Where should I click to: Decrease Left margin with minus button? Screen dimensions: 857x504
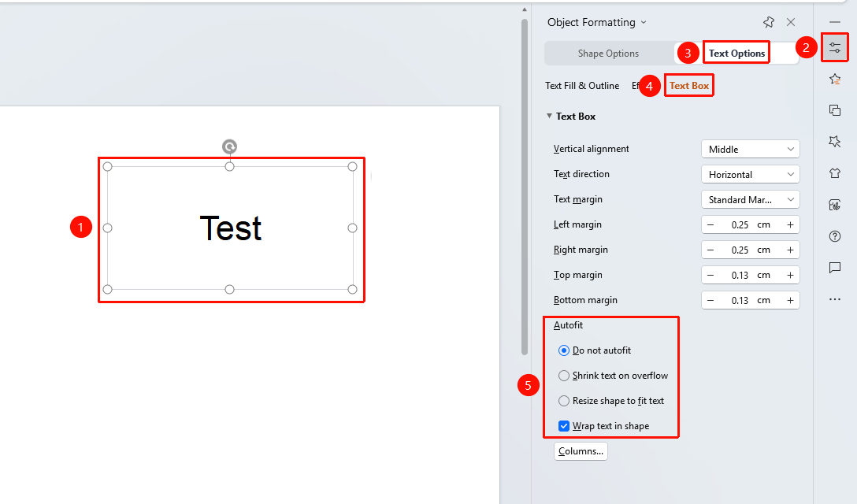pos(710,224)
